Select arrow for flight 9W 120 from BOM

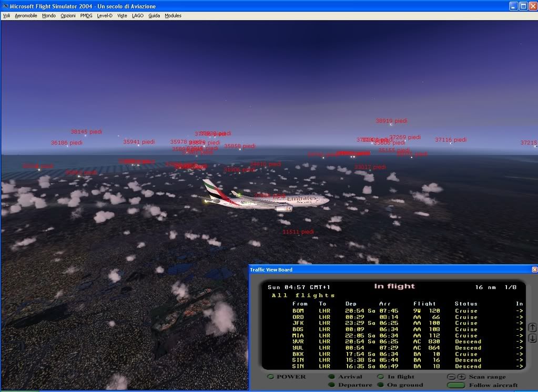click(x=520, y=311)
